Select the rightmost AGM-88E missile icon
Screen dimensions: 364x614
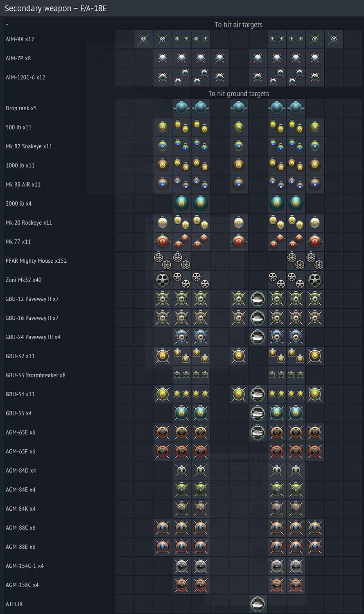click(x=314, y=547)
